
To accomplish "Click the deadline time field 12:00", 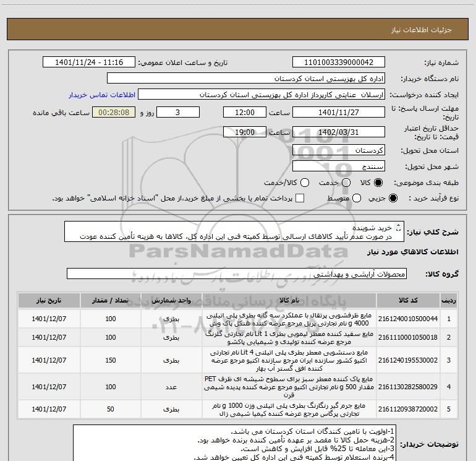I will coord(245,113).
